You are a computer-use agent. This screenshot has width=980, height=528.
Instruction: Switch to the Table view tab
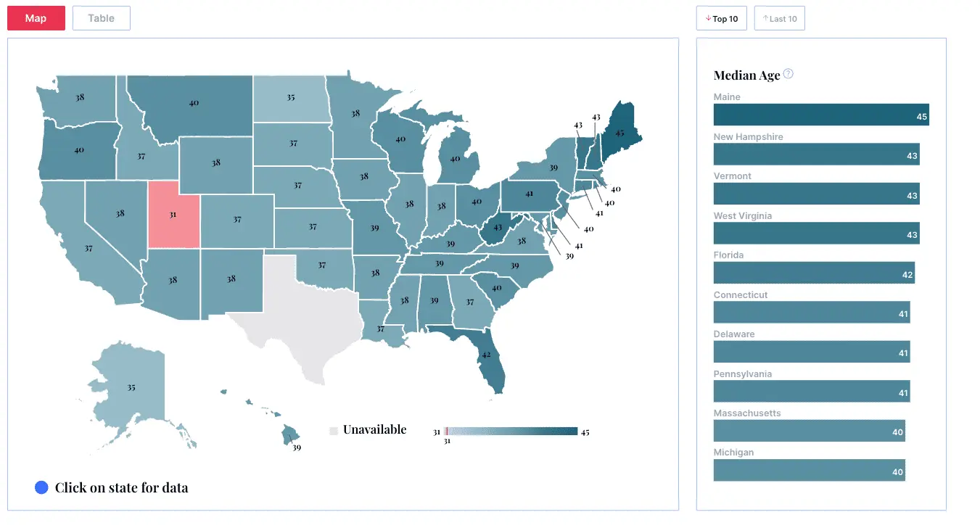(x=101, y=18)
